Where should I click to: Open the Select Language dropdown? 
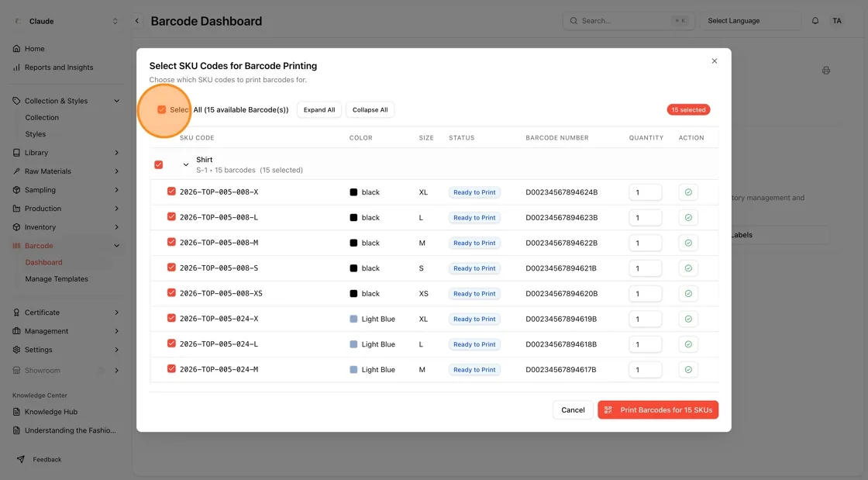tap(750, 21)
